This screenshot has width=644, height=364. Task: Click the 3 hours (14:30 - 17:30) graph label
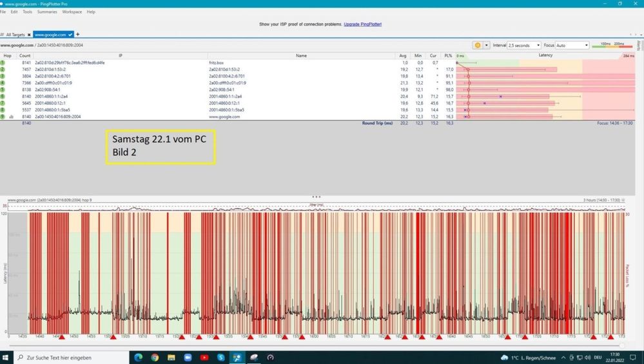click(x=601, y=200)
